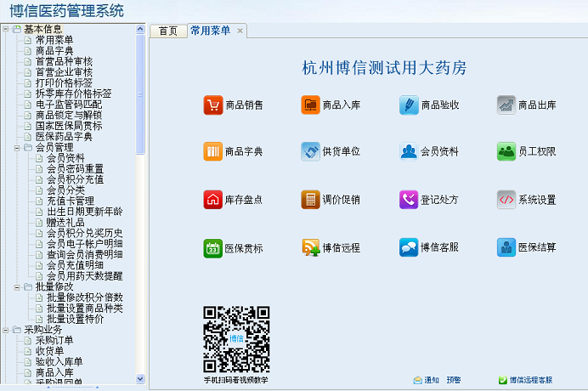The image size is (588, 391).
Task: Click the 通知 notification link
Action: tap(432, 380)
